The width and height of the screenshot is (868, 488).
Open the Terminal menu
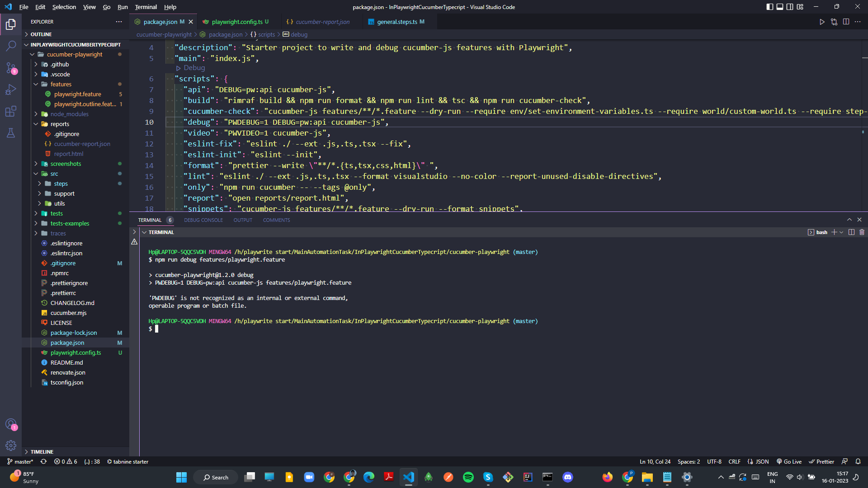coord(145,7)
